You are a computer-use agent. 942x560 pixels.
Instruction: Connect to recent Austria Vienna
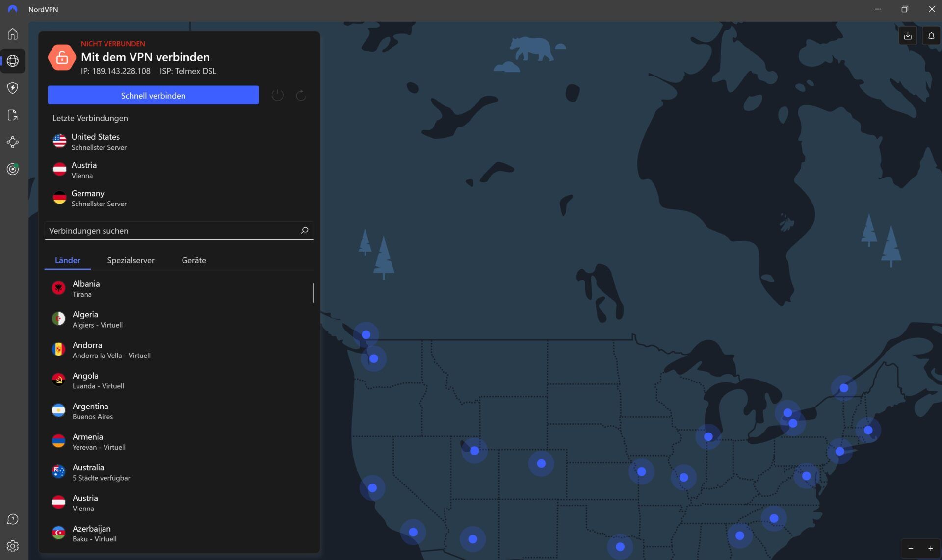[x=179, y=170]
